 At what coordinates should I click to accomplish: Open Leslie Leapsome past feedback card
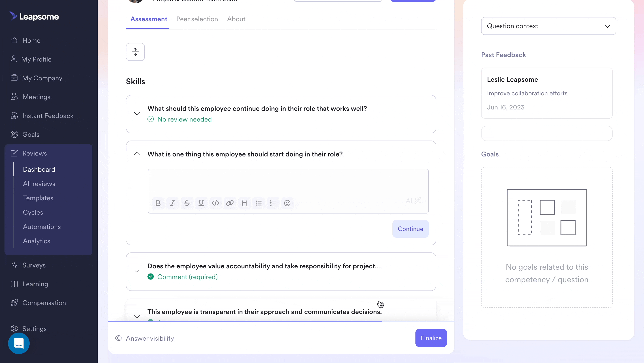(547, 93)
